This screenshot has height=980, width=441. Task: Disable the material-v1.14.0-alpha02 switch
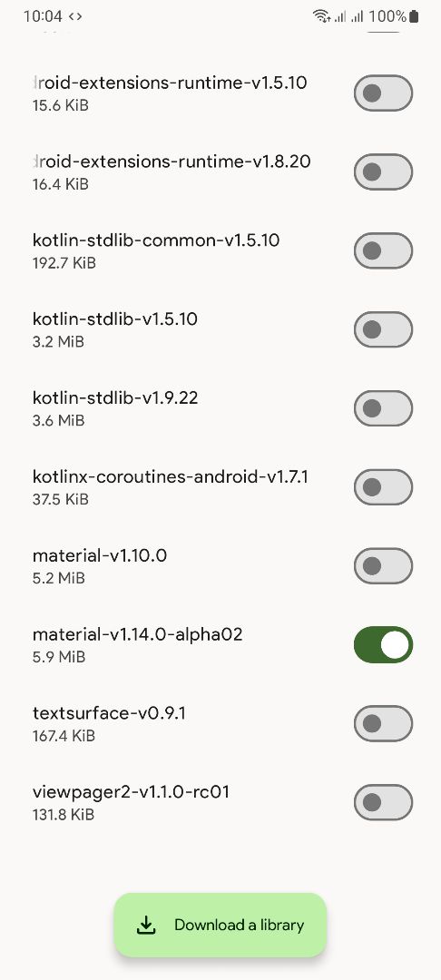pos(383,644)
